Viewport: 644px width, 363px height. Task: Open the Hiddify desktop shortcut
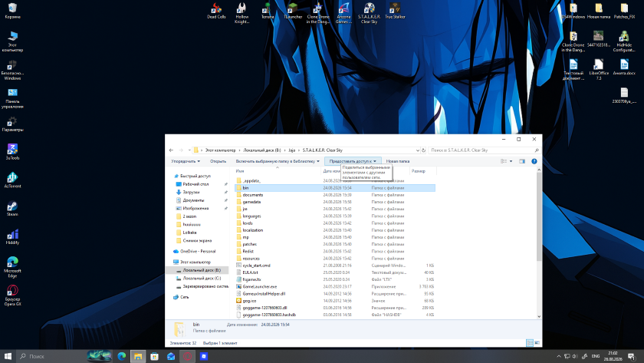pos(12,236)
